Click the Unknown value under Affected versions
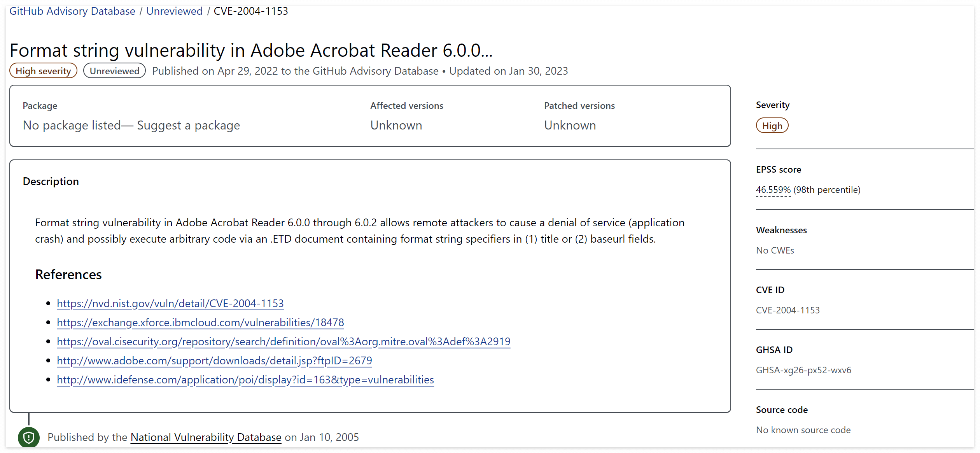Viewport: 980px width, 453px height. 396,125
